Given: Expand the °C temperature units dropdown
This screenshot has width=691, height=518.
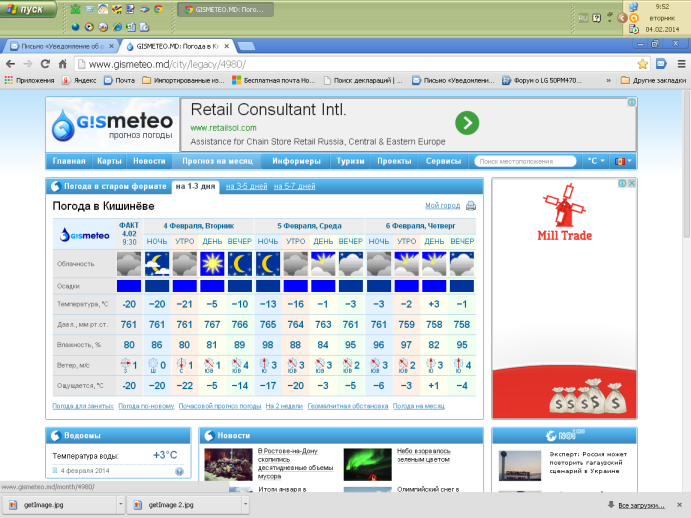Looking at the screenshot, I should 596,161.
